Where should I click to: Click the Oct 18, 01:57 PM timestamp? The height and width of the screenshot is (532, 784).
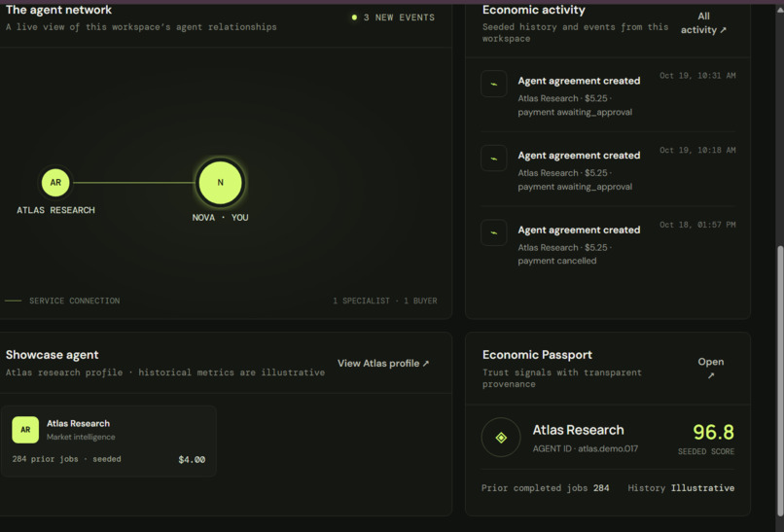click(x=697, y=225)
